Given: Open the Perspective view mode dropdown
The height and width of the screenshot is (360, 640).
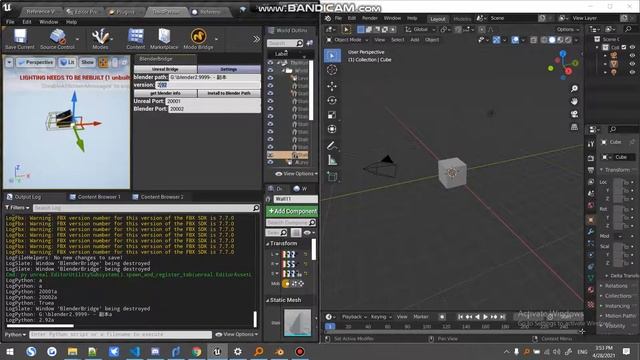Looking at the screenshot, I should (x=36, y=62).
